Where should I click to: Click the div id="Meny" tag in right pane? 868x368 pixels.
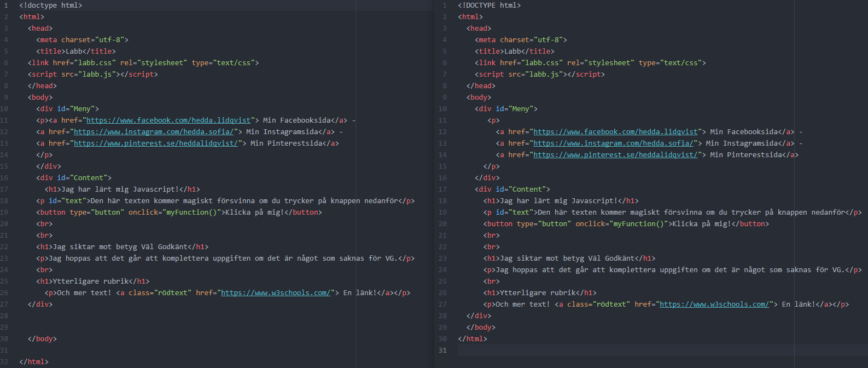coord(506,109)
